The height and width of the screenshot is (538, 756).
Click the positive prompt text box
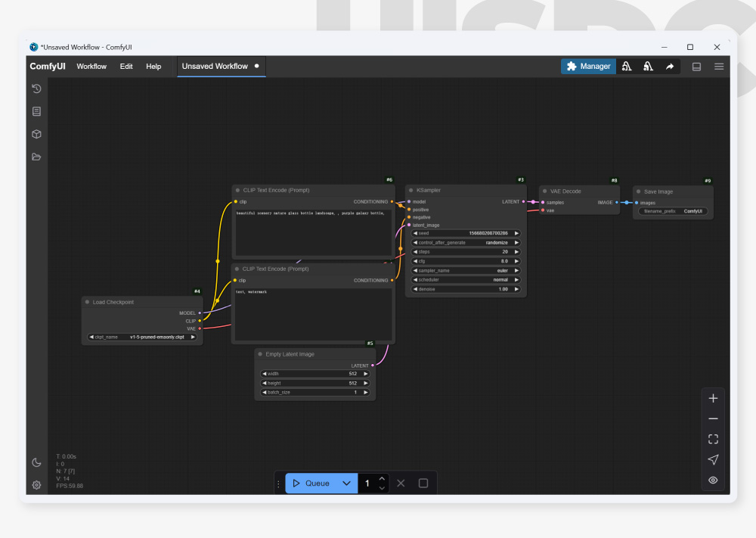314,232
